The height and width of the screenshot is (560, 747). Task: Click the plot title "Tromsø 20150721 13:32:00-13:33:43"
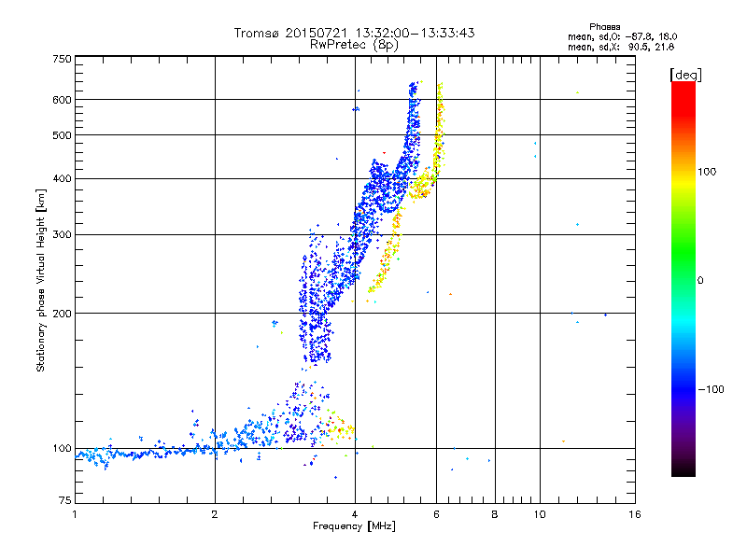coord(354,33)
